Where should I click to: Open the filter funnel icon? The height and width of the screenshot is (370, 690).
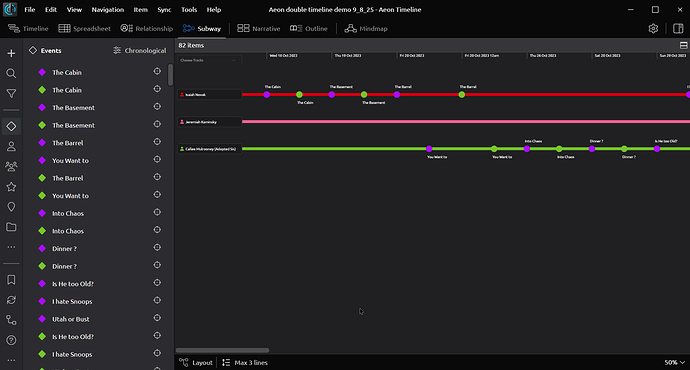click(11, 93)
